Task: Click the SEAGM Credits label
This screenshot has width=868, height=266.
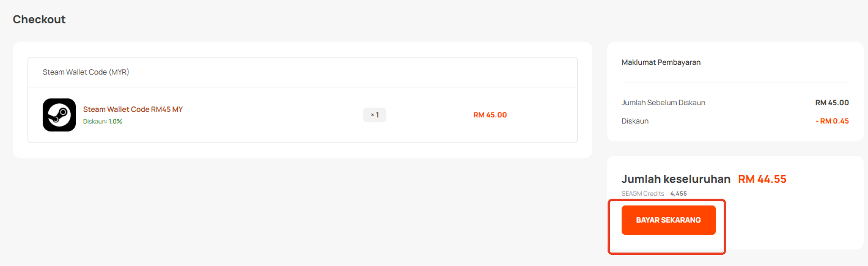Action: click(x=642, y=194)
